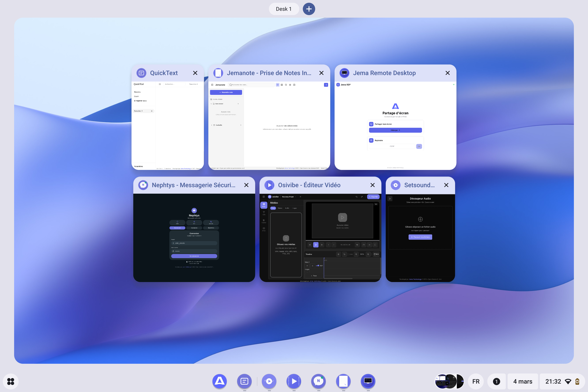Select Inscription tab in Nephtys
The width and height of the screenshot is (588, 392).
[194, 228]
